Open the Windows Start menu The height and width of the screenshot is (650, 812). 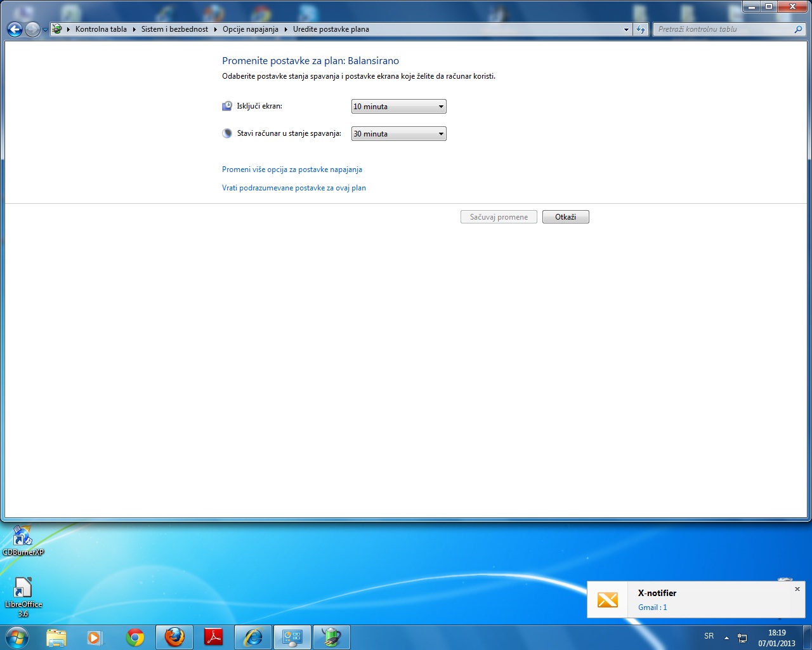coord(17,637)
